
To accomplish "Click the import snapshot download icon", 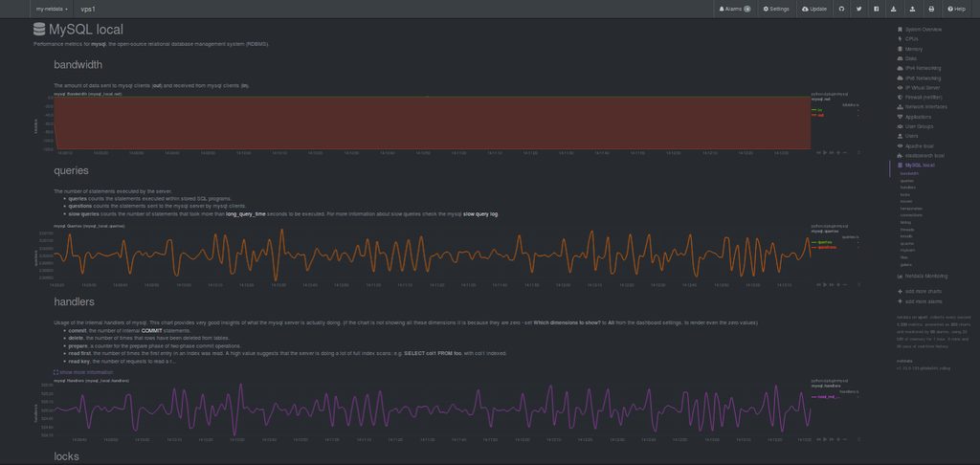I will click(x=894, y=9).
